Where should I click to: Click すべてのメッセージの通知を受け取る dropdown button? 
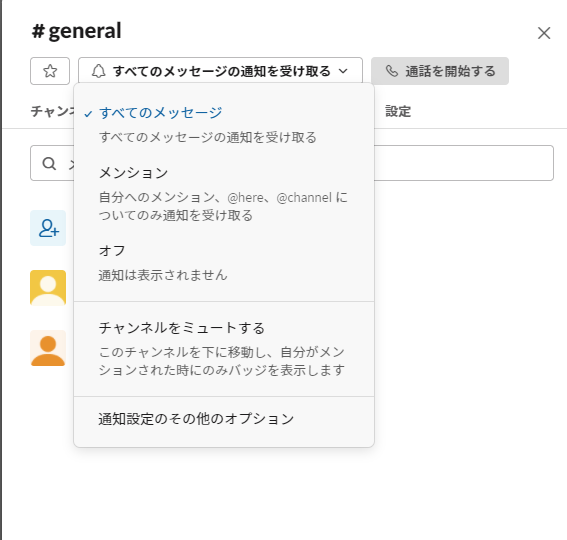point(221,71)
